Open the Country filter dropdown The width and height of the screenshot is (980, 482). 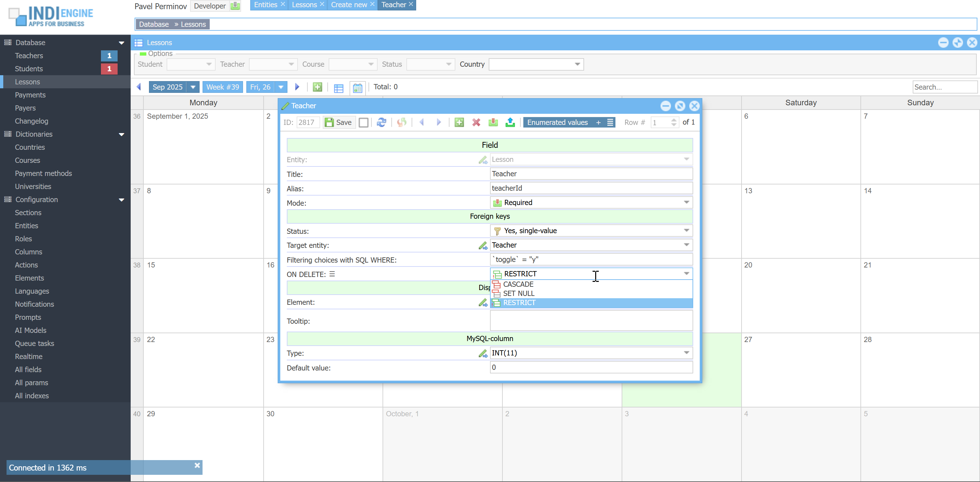pyautogui.click(x=577, y=64)
